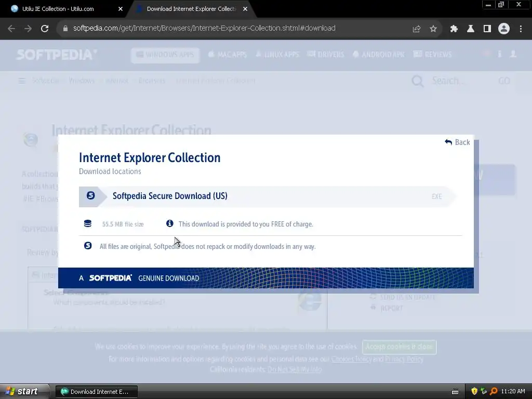Open the Chrome profile avatar

point(504,29)
